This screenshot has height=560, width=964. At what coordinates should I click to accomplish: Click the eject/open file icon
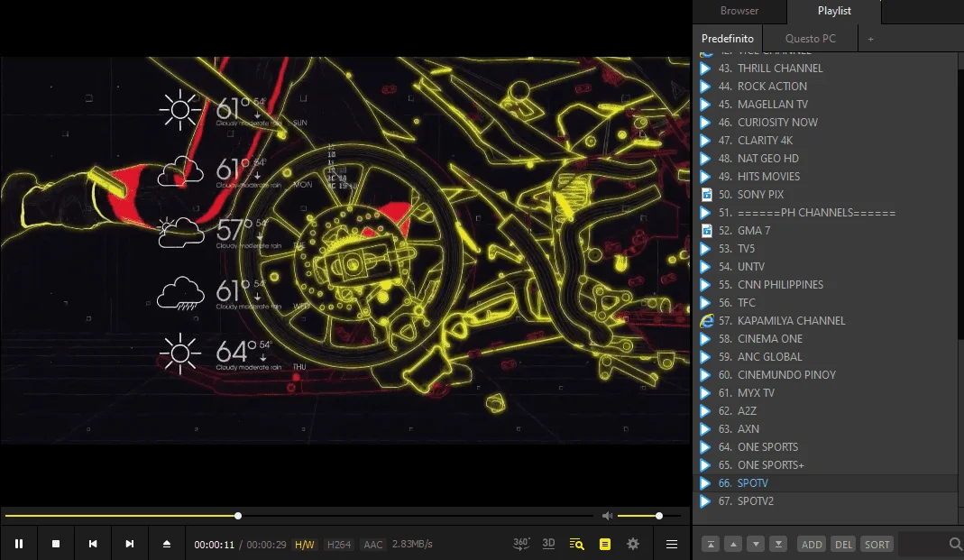point(167,544)
